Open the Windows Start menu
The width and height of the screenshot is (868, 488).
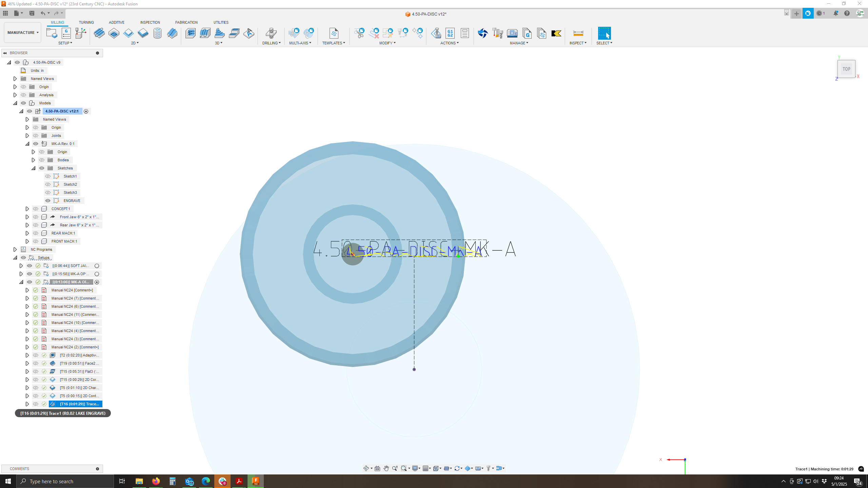[8, 481]
